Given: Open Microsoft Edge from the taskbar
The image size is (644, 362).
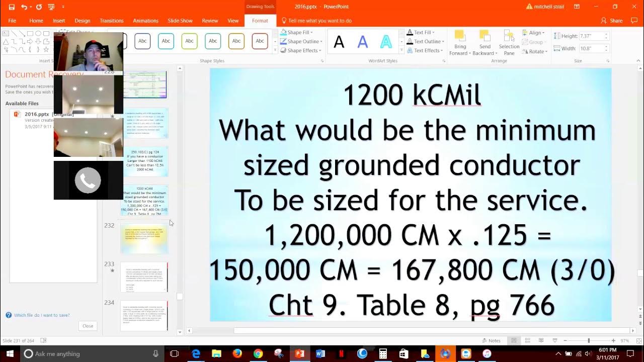Looking at the screenshot, I should click(196, 354).
